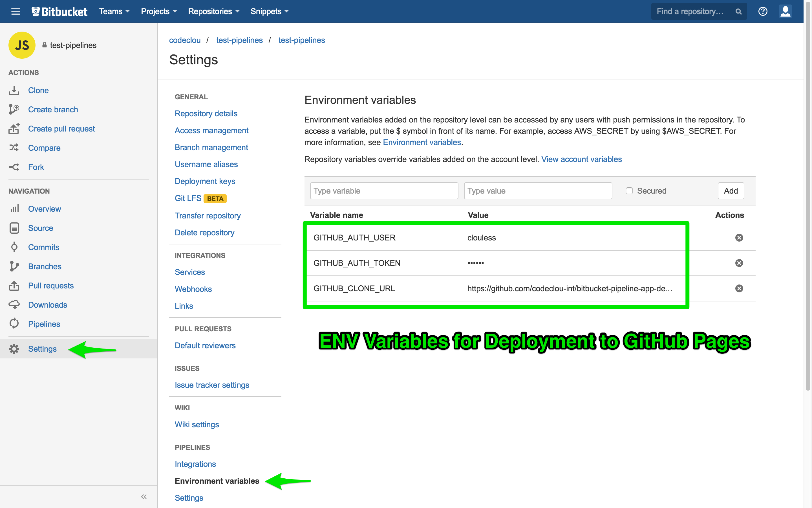
Task: Click the Source document icon
Action: 14,228
